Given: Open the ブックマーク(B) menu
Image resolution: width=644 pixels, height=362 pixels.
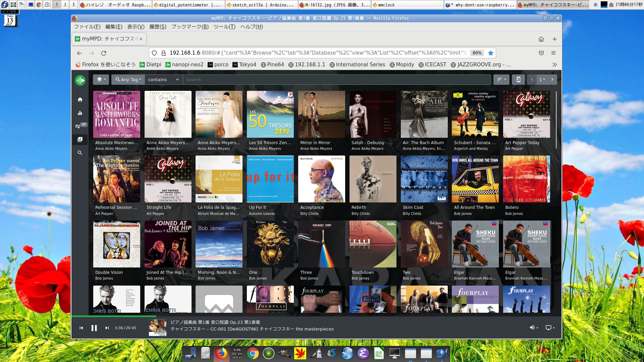Looking at the screenshot, I should point(190,27).
